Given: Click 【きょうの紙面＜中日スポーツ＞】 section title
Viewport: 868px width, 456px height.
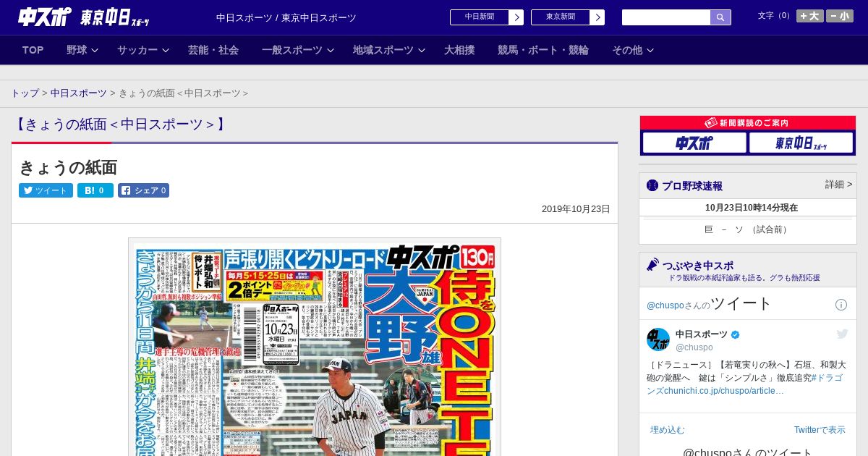Looking at the screenshot, I should point(120,124).
